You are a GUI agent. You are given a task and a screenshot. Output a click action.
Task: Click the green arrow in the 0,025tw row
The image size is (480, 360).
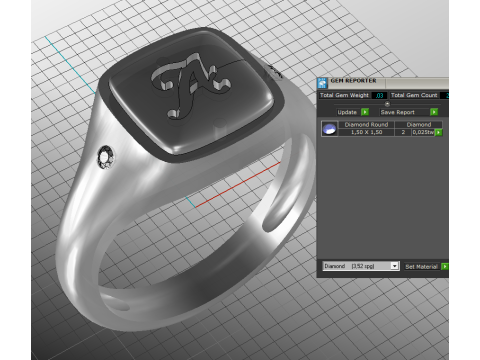tap(439, 132)
